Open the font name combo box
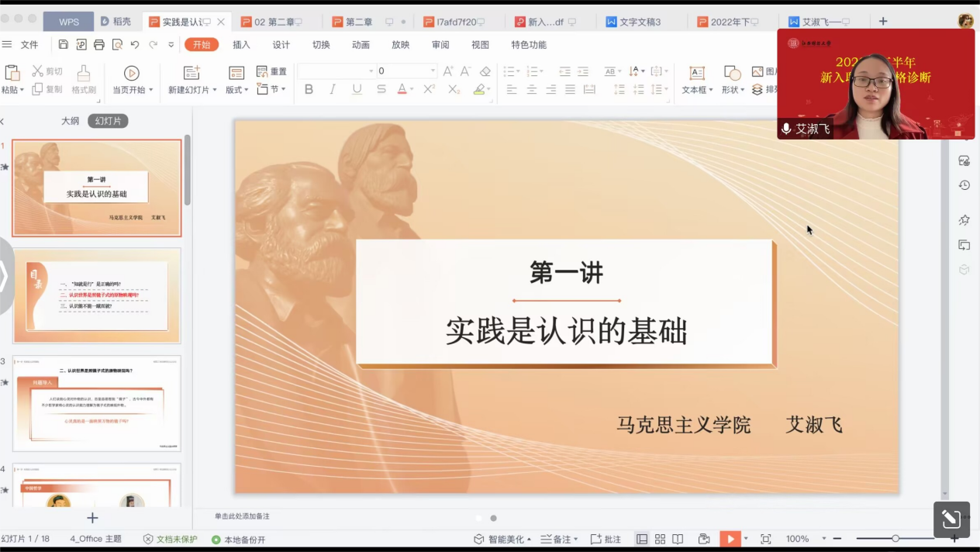The height and width of the screenshot is (552, 980). 336,71
